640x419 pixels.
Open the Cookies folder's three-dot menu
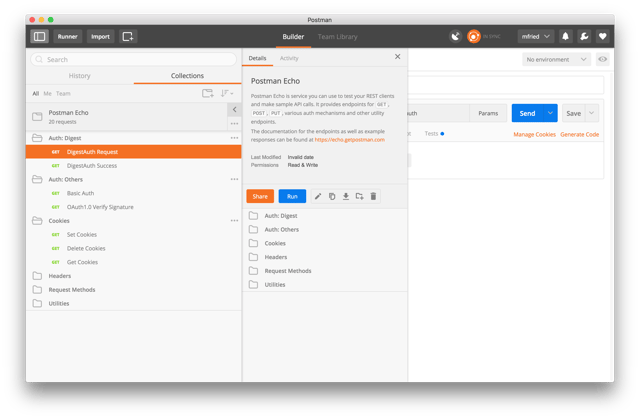click(234, 220)
